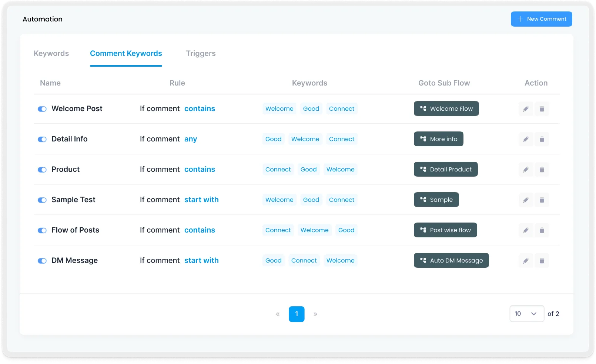Turn off the Product rule switch

point(42,170)
